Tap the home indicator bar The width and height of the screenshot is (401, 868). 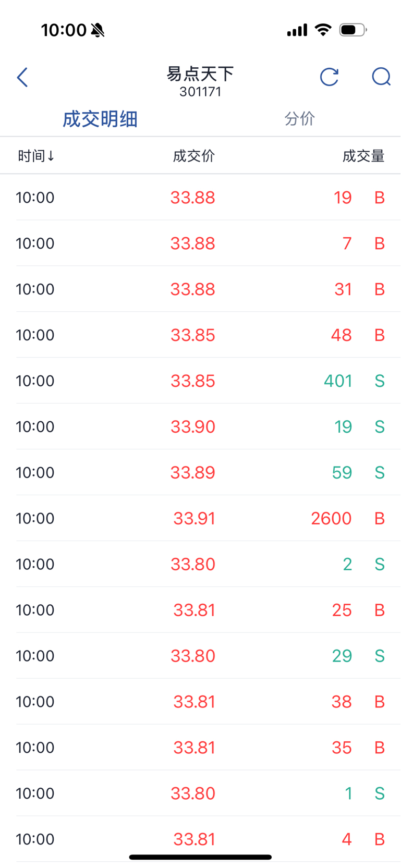click(200, 857)
